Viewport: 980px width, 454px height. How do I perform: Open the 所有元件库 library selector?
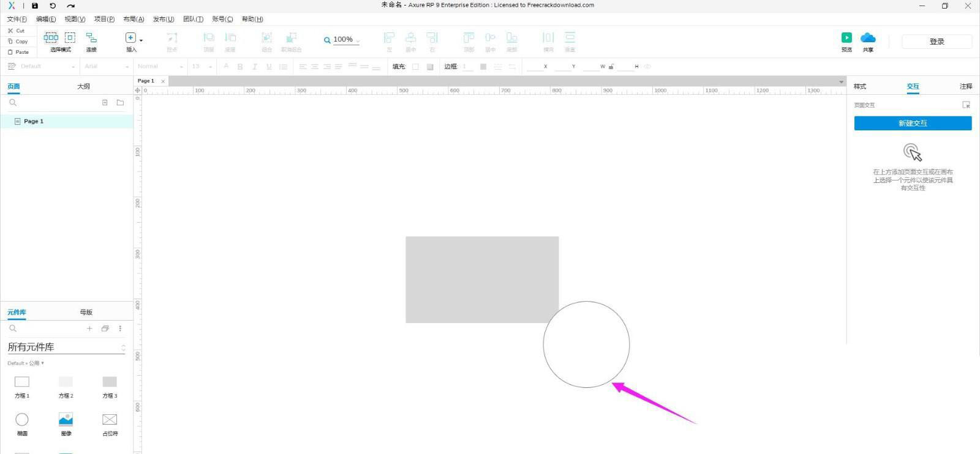pyautogui.click(x=66, y=347)
